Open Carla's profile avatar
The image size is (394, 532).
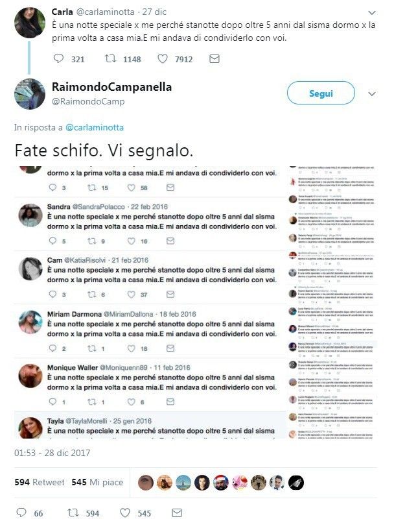30,23
